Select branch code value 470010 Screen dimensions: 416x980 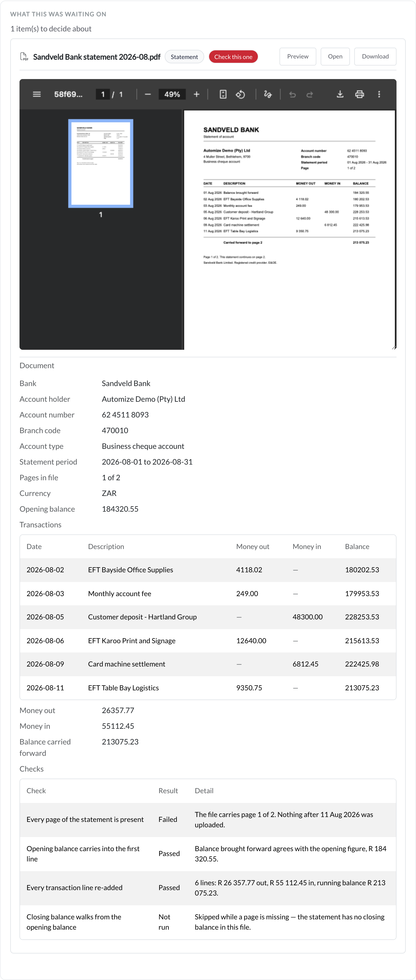click(115, 430)
